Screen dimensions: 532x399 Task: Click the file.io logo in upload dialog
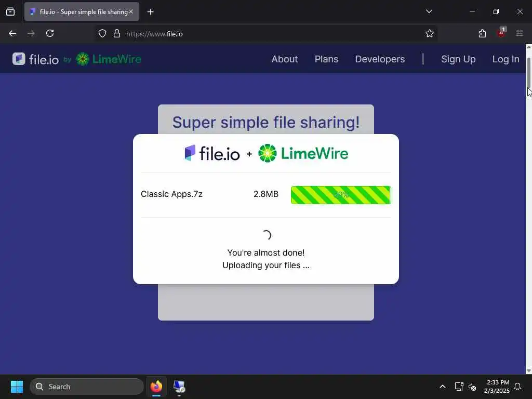(x=212, y=153)
